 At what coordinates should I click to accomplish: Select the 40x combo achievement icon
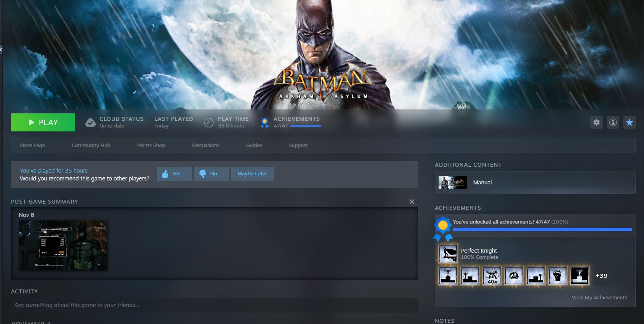(x=492, y=276)
